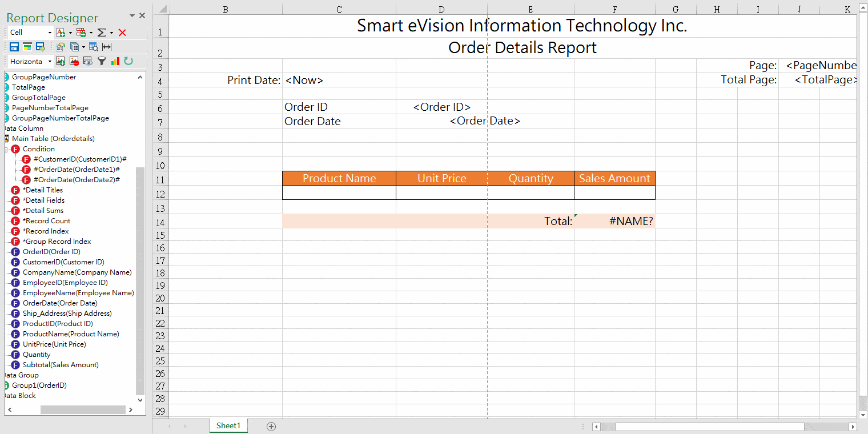Select *Group Record Index item
The image size is (868, 434).
click(x=57, y=242)
